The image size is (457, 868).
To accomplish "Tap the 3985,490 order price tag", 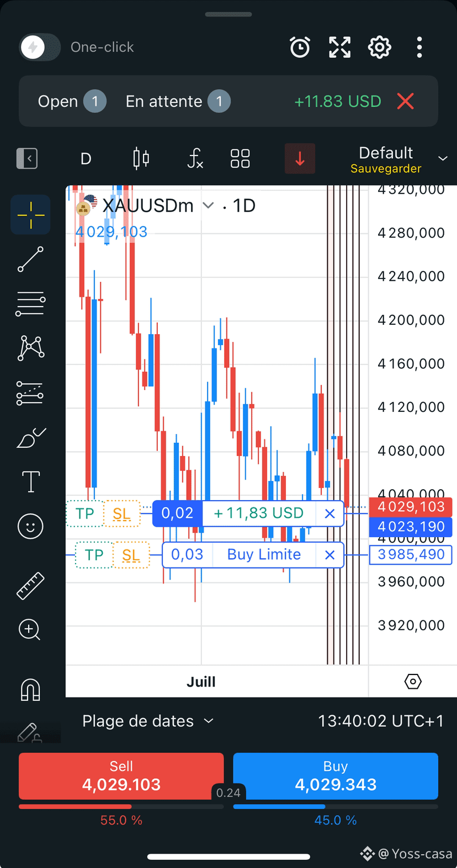I will [x=411, y=554].
